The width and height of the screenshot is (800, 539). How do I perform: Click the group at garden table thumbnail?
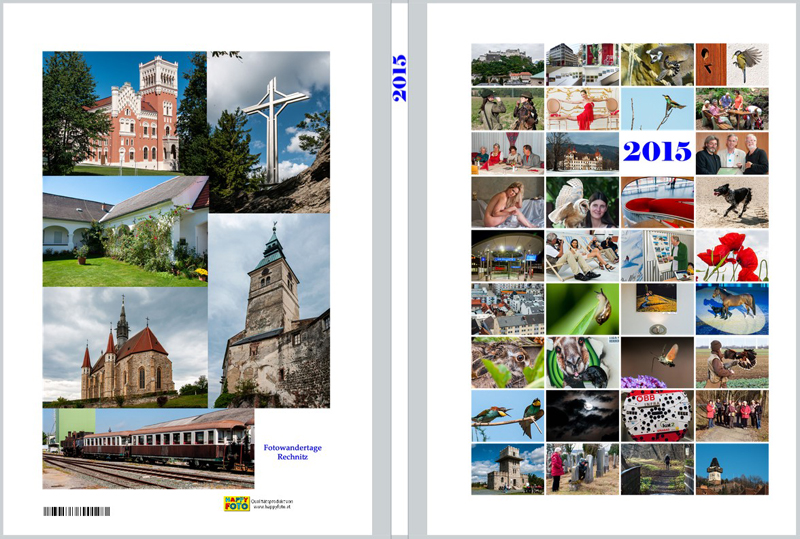click(732, 109)
